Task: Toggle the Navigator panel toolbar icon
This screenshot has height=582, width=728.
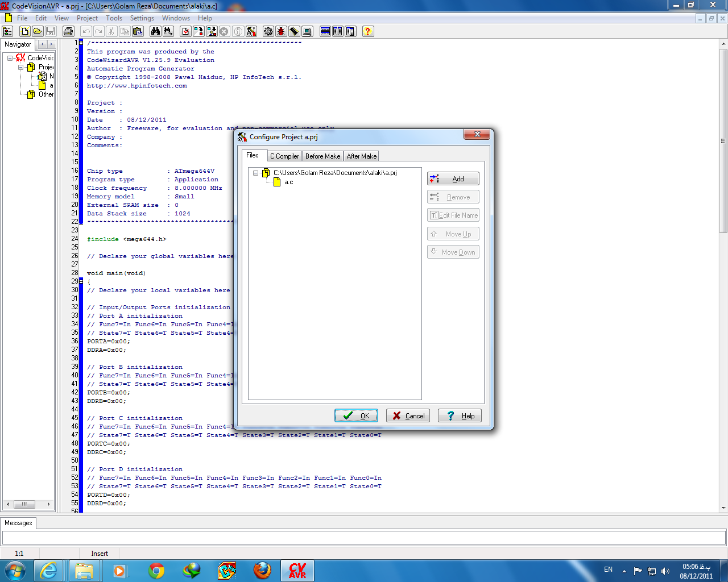Action: [x=7, y=31]
